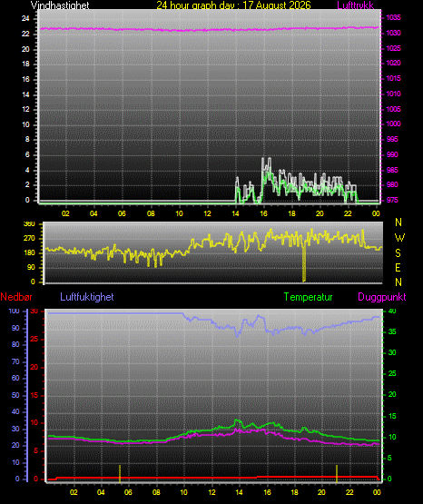423x504 pixels.
Task: Click the 40 value on temperature axis
Action: 392,311
